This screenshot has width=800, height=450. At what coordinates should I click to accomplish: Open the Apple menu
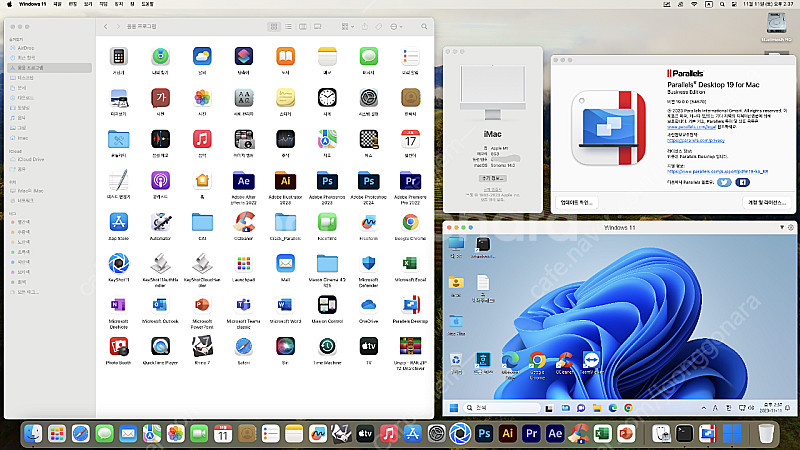[x=9, y=4]
